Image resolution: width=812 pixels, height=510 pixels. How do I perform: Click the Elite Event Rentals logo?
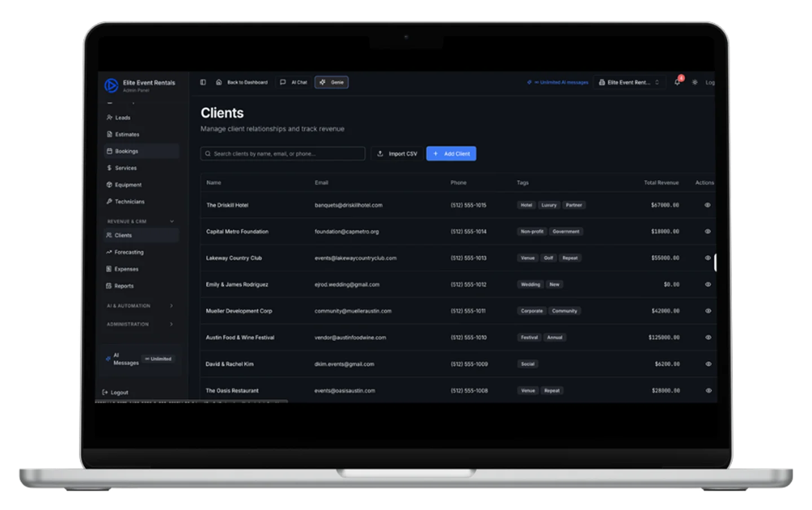[111, 85]
